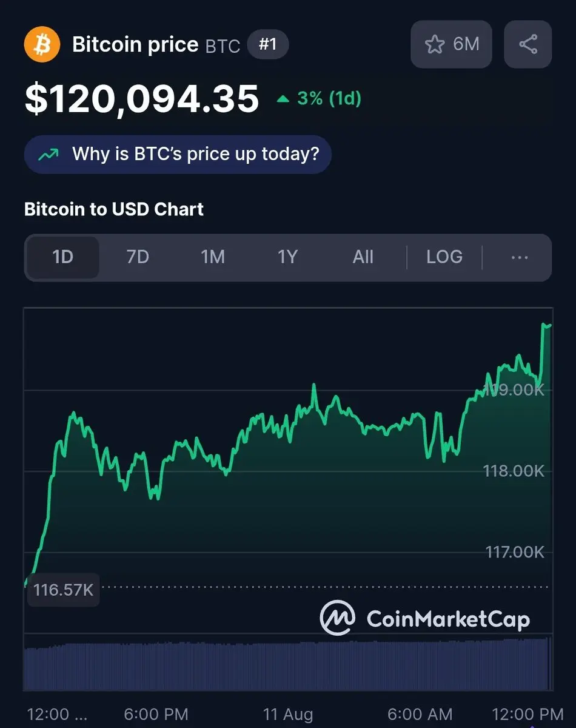Screen dimensions: 576x728
Task: Tap the green up triangle next to 3%
Action: pyautogui.click(x=283, y=99)
